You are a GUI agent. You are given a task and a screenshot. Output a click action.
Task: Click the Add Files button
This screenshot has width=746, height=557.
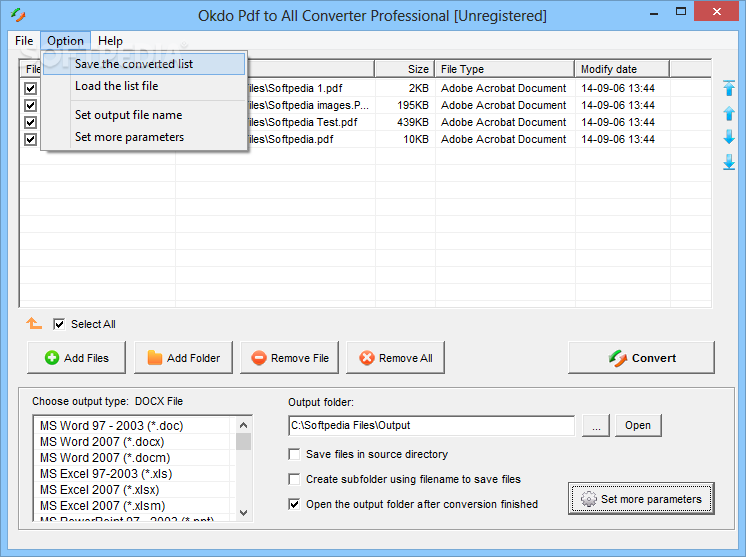pos(77,358)
